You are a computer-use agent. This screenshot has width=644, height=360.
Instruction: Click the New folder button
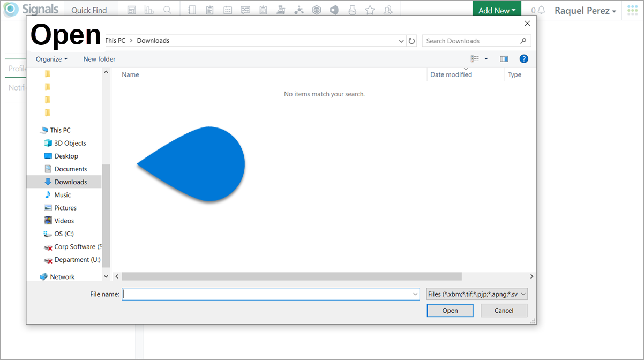pyautogui.click(x=99, y=59)
